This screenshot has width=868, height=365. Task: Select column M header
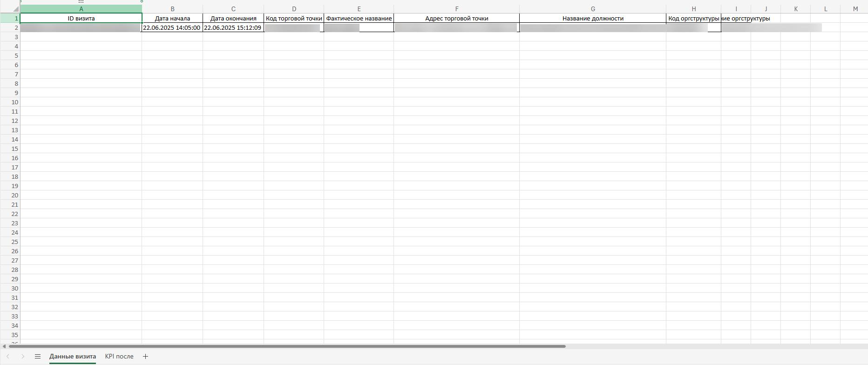click(855, 9)
